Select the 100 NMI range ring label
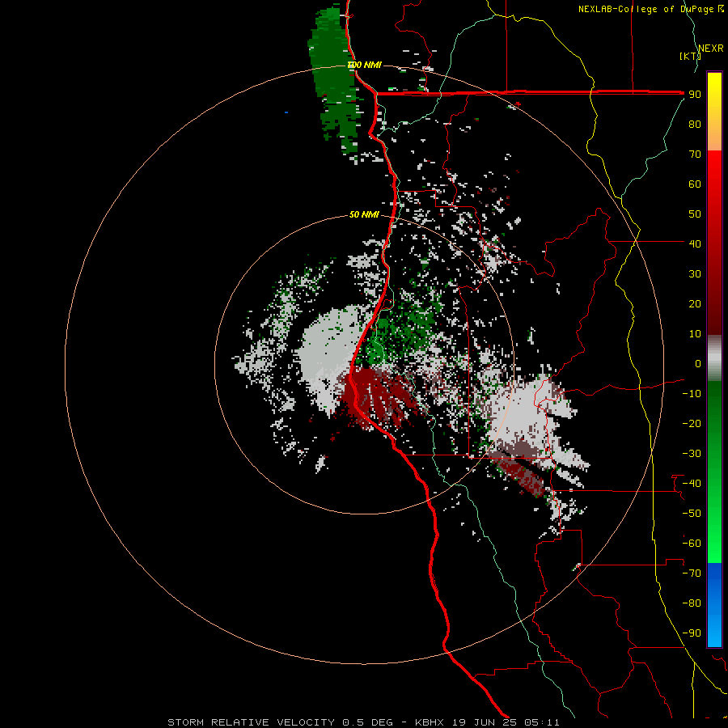Screen dimensions: 728x728 click(x=365, y=65)
